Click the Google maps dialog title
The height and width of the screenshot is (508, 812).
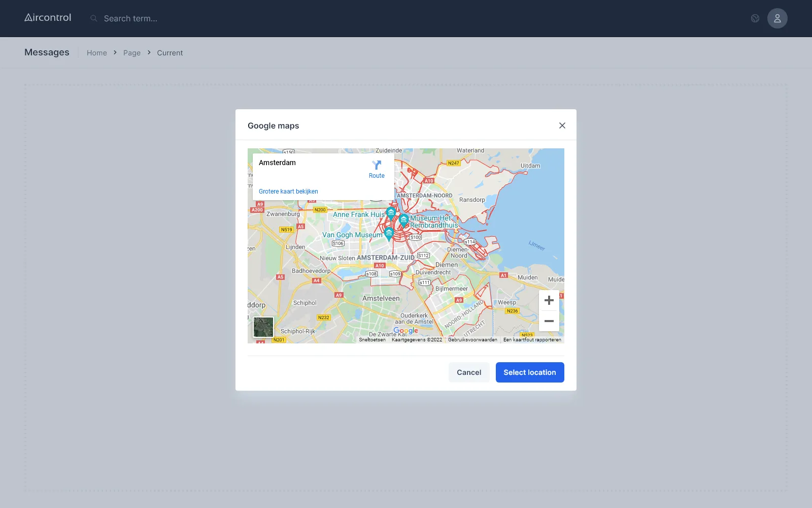(274, 125)
